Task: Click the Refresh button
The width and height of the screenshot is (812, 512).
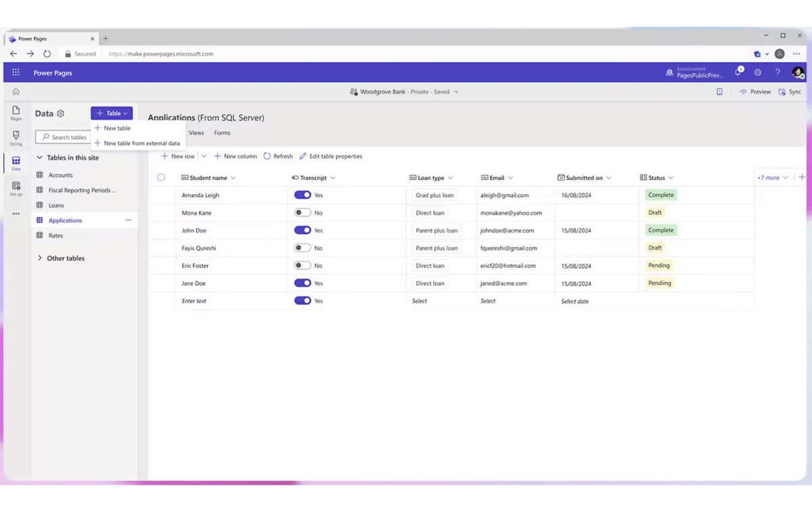Action: (278, 156)
